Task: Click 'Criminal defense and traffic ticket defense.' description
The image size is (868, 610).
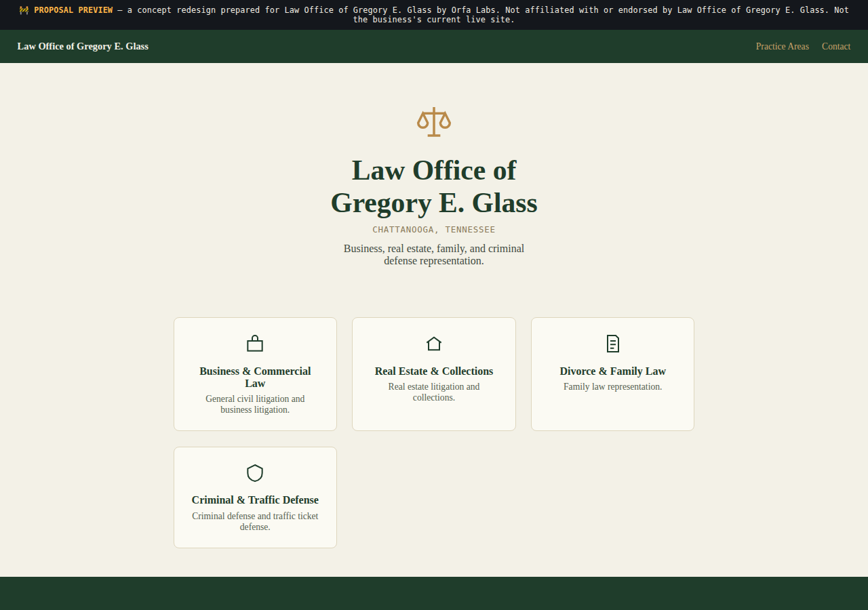Action: pyautogui.click(x=255, y=521)
